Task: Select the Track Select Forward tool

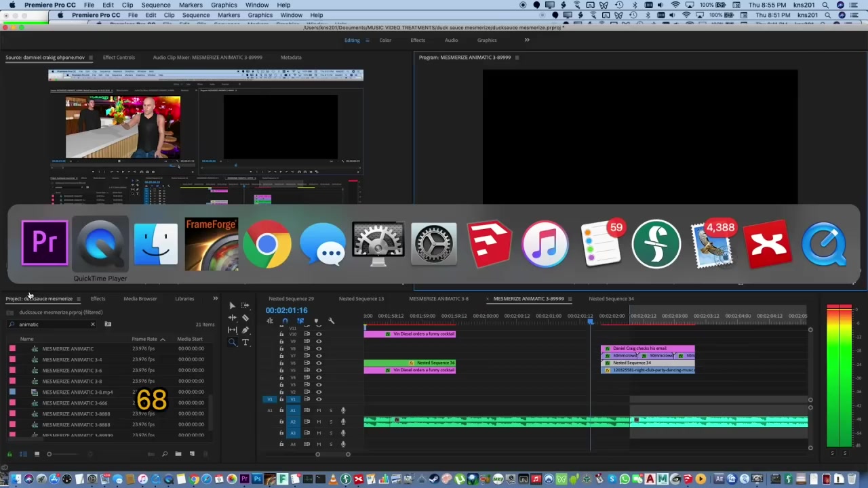Action: pyautogui.click(x=245, y=306)
